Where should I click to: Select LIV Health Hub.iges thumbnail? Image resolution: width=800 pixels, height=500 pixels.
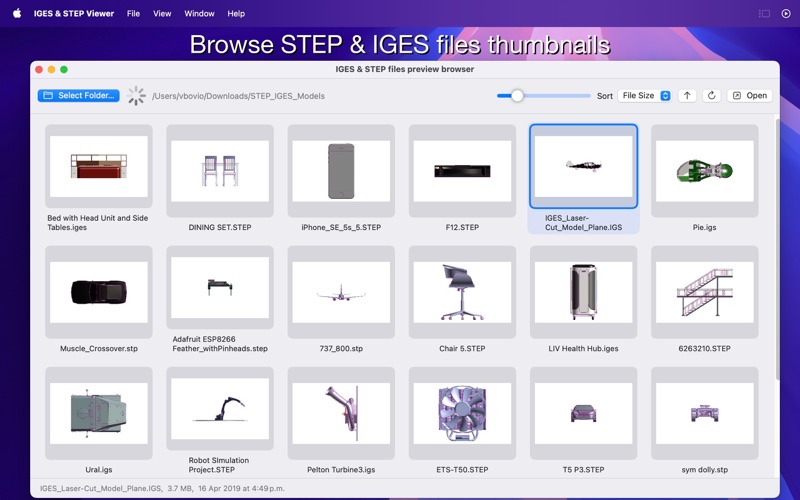tap(584, 292)
